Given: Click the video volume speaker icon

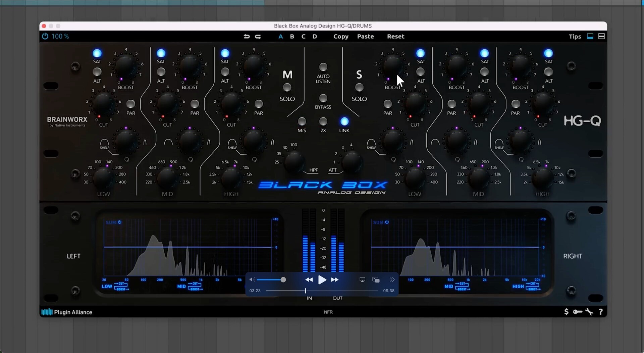Looking at the screenshot, I should click(252, 280).
